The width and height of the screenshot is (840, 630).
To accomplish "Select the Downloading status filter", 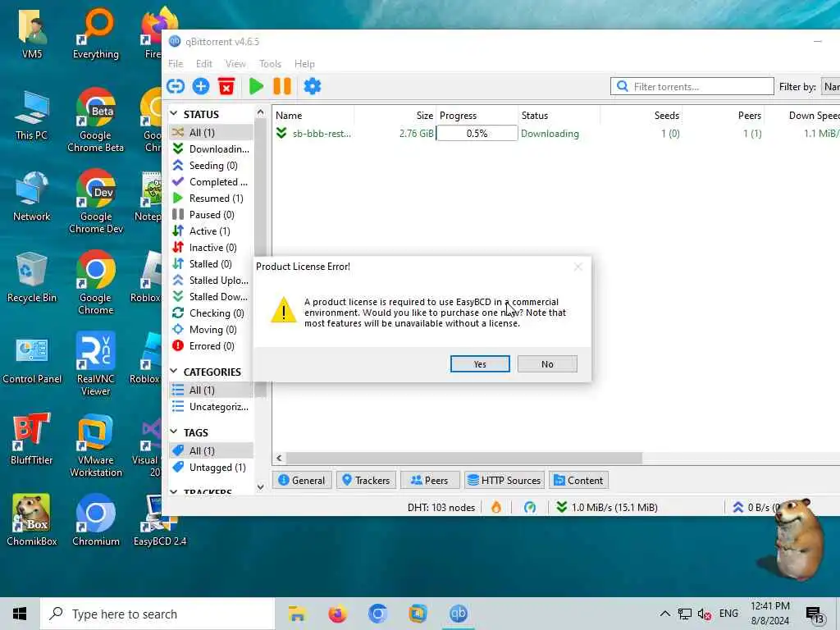I will point(211,149).
